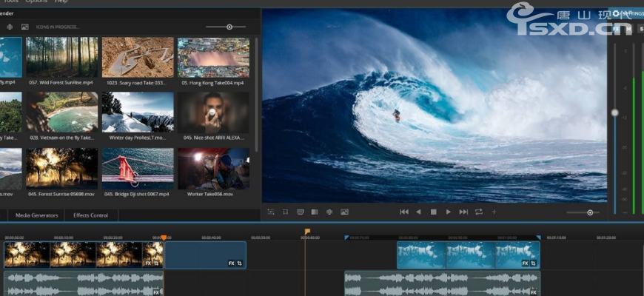This screenshot has height=296, width=644.
Task: Select the Winter day ProResLT thumbnail
Action: pos(138,112)
